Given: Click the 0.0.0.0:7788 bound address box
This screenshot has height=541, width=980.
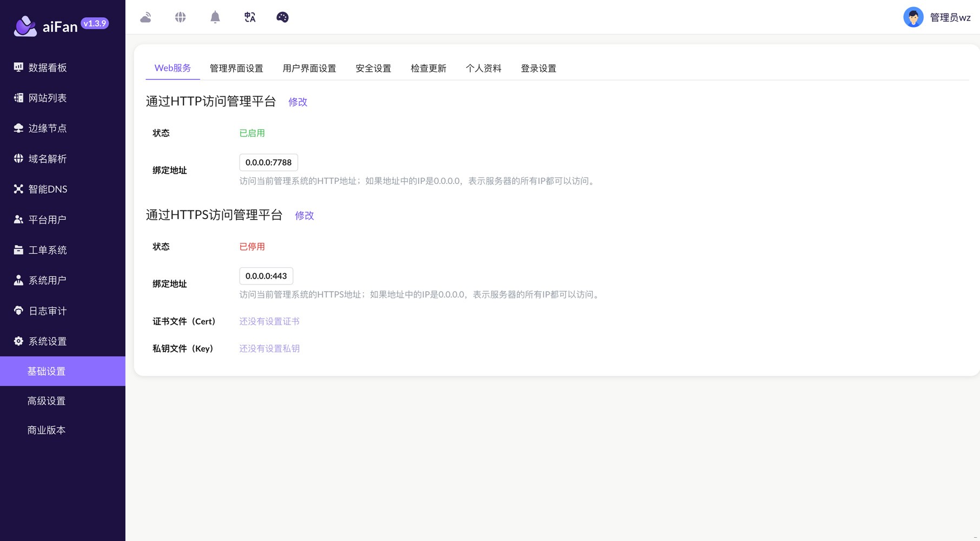Looking at the screenshot, I should click(x=268, y=162).
